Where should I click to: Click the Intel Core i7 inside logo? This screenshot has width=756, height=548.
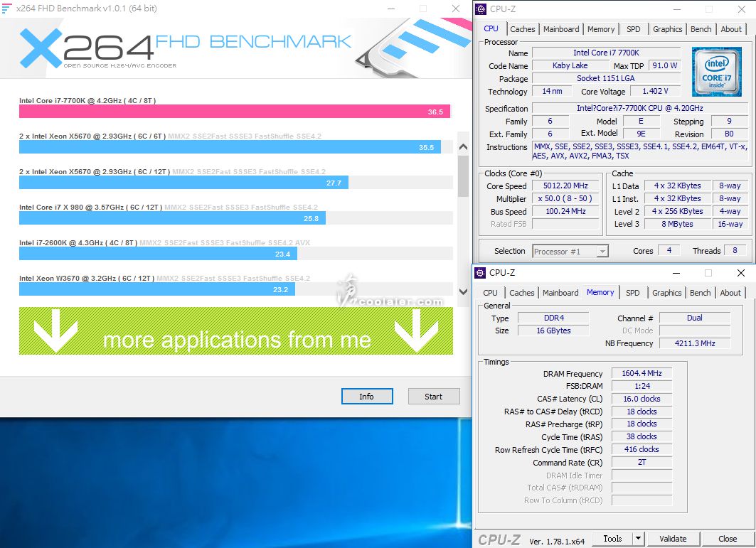(x=716, y=72)
